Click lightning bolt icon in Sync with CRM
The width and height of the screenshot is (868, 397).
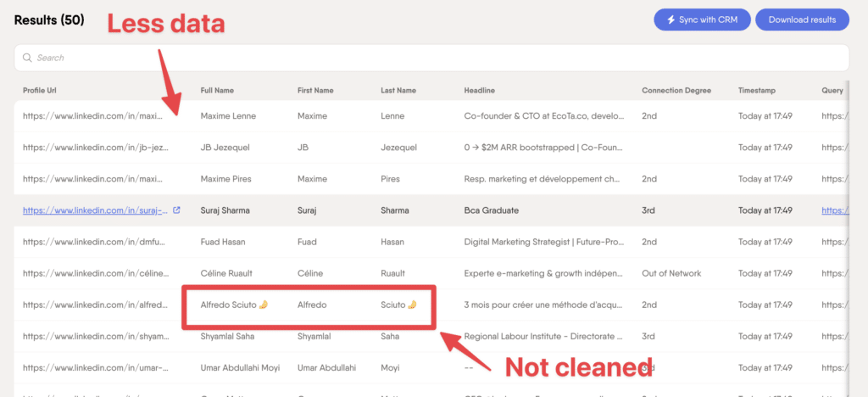(670, 20)
